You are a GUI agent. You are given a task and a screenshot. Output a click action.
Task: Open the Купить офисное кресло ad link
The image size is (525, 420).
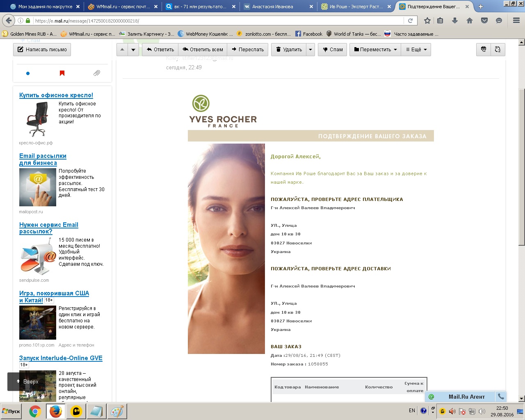click(56, 95)
